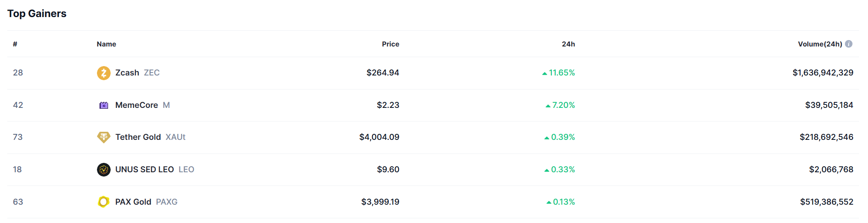Screen dimensions: 868x223
Task: Open the Zcash coin page link
Action: [127, 73]
